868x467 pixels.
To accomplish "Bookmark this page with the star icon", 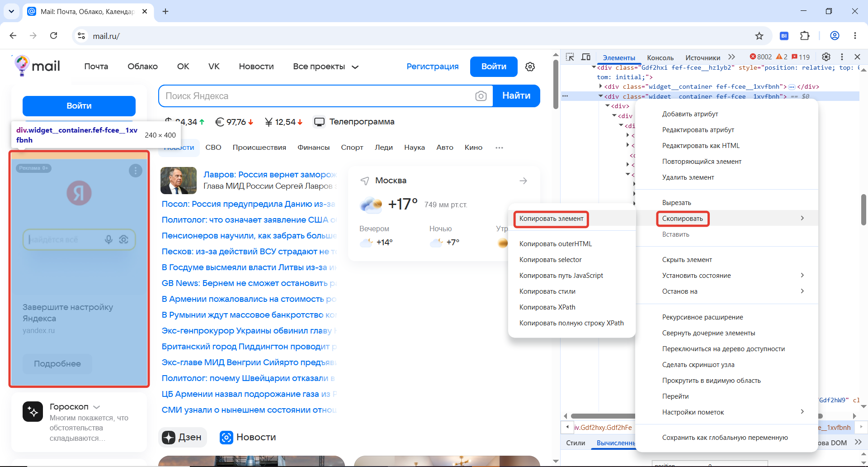I will pyautogui.click(x=759, y=36).
